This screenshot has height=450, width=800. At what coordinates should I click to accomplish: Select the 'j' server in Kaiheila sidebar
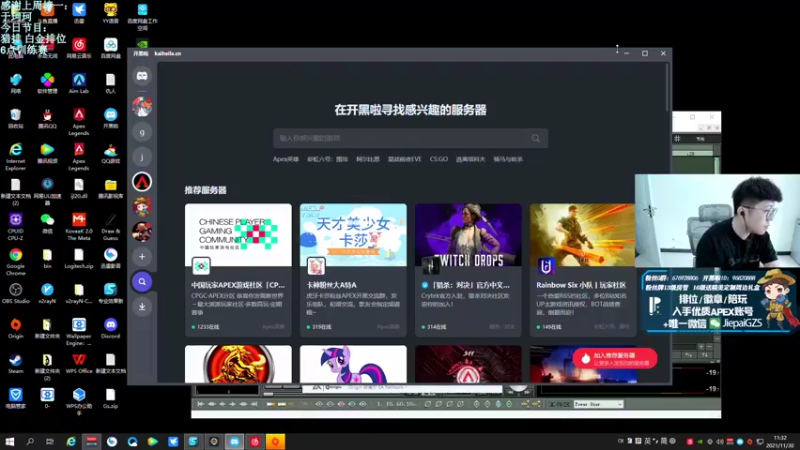coord(142,157)
